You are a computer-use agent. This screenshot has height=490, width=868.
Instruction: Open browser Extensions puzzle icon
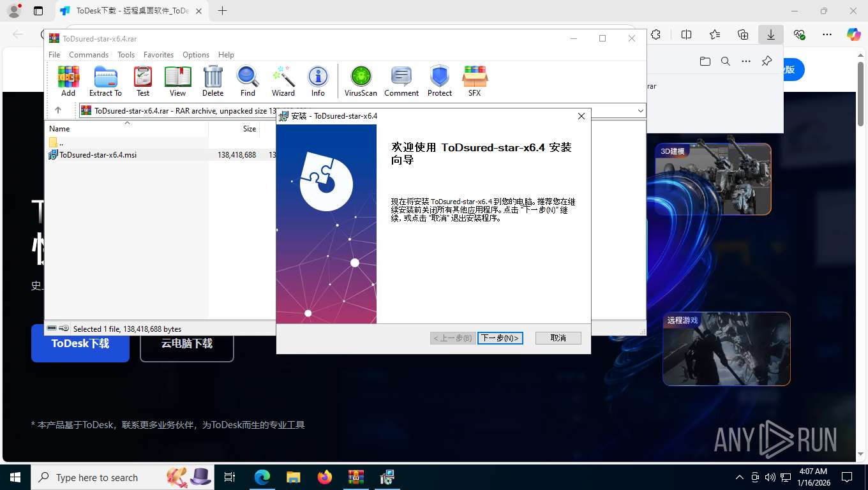[655, 34]
